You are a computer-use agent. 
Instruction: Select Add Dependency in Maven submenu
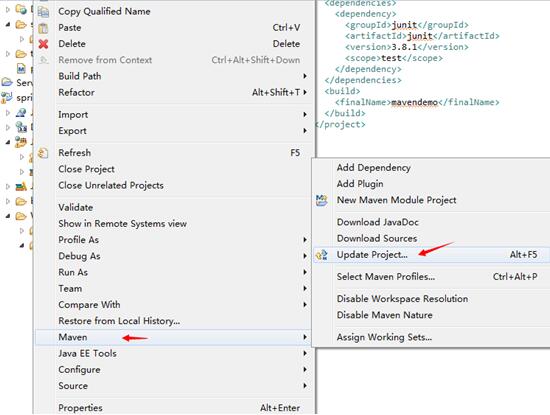point(431,168)
